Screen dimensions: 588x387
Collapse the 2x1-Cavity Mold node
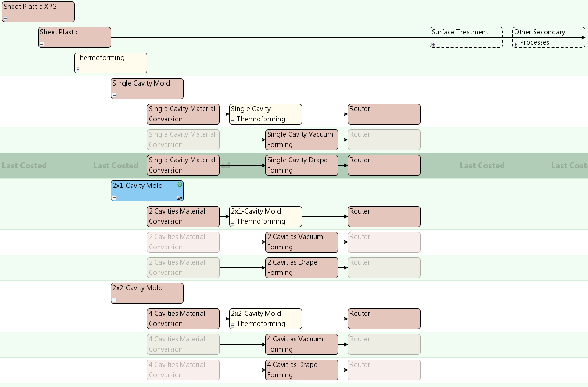pyautogui.click(x=114, y=198)
